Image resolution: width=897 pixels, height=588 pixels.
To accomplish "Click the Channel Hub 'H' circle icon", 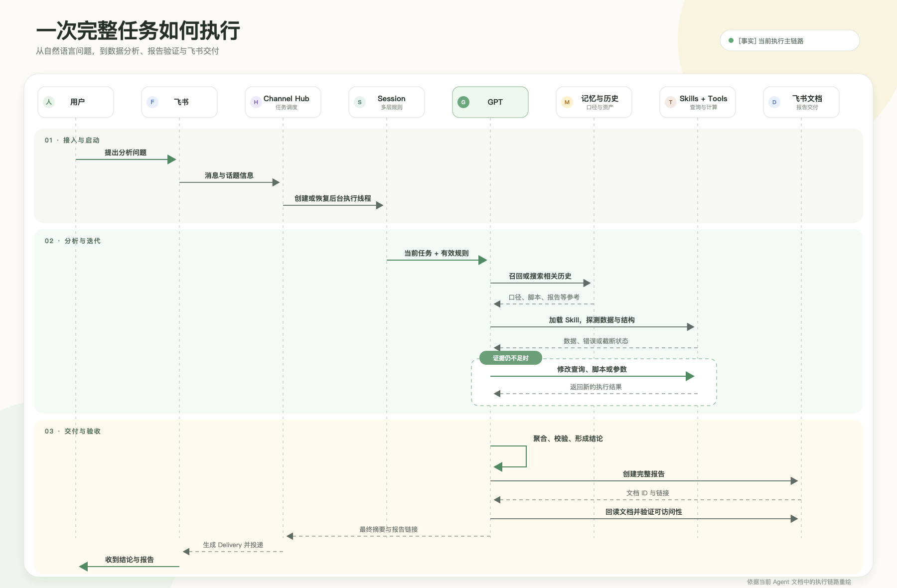I will click(x=256, y=102).
